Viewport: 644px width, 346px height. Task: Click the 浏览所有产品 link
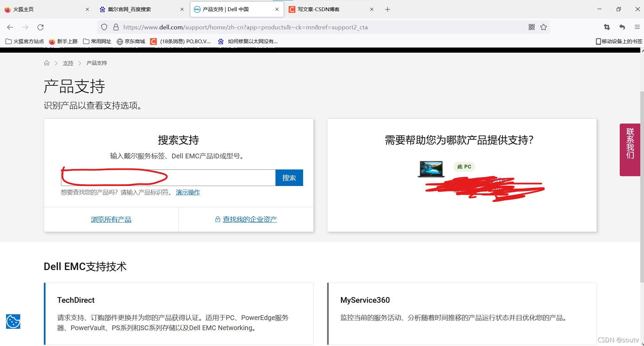(111, 219)
